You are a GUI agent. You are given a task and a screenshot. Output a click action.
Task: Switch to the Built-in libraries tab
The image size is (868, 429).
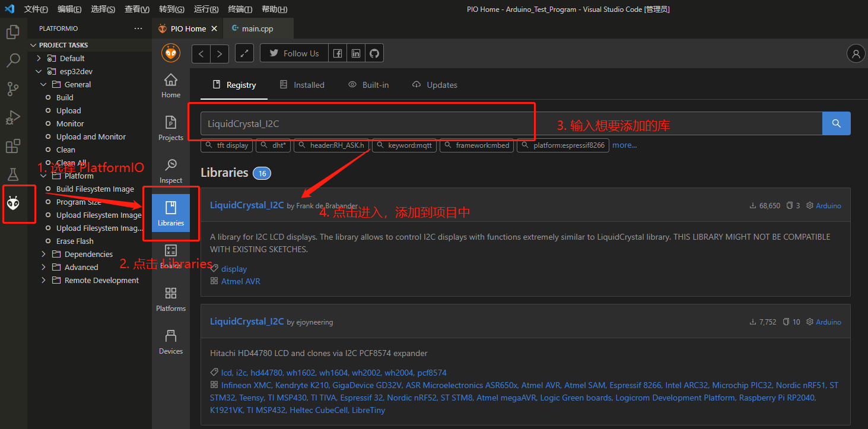point(368,85)
